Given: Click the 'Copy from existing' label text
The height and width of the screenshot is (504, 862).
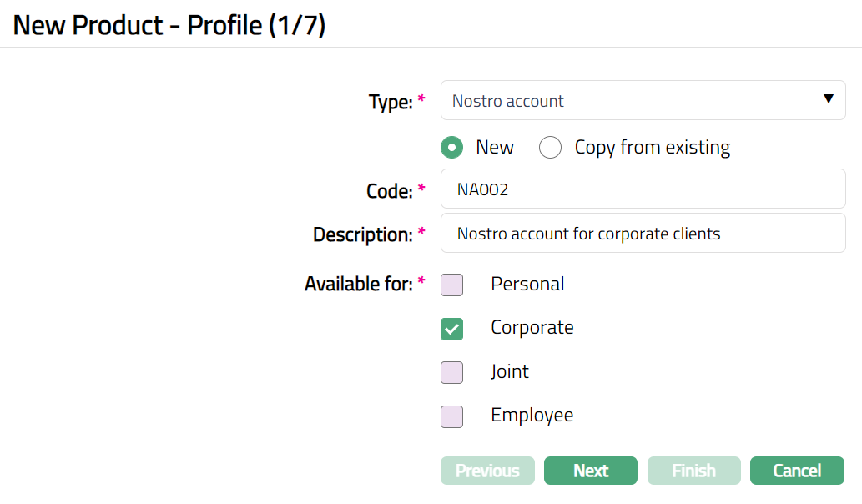Looking at the screenshot, I should [652, 148].
